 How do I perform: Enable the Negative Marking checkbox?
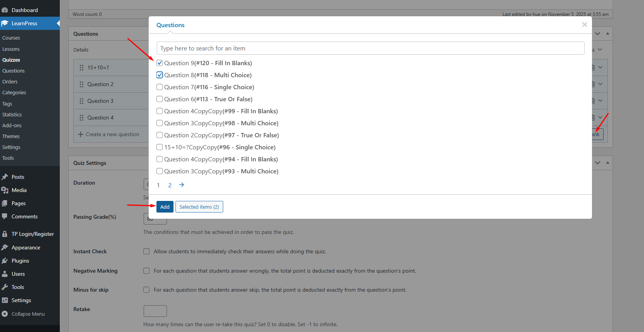146,271
